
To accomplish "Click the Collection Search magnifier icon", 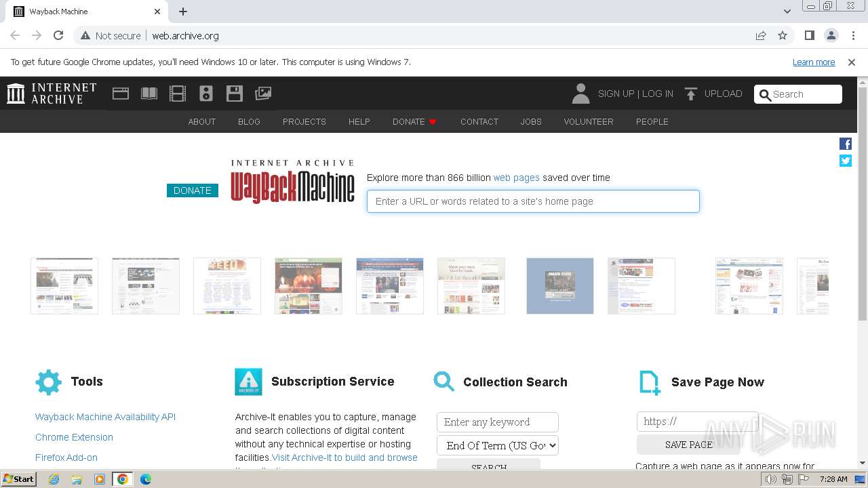I will [444, 382].
